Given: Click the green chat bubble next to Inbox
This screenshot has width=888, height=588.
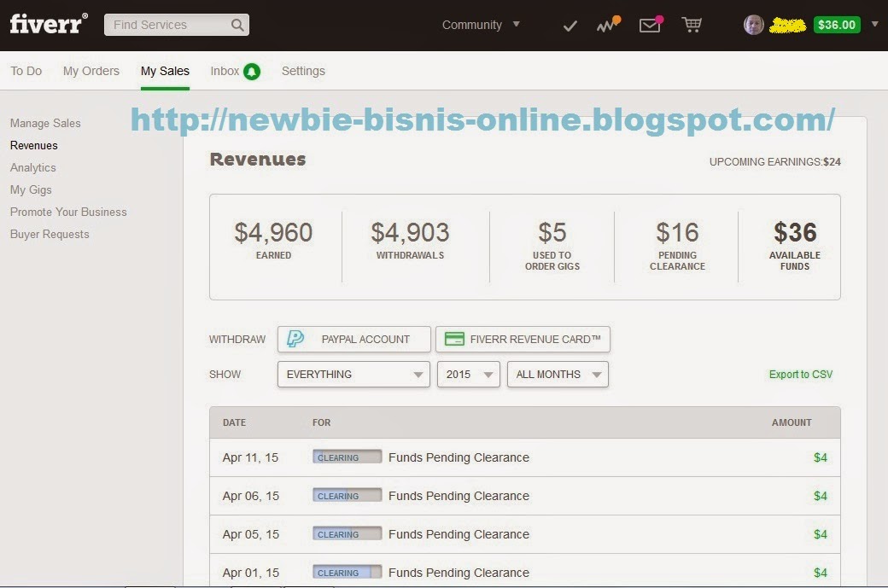Looking at the screenshot, I should coord(254,70).
